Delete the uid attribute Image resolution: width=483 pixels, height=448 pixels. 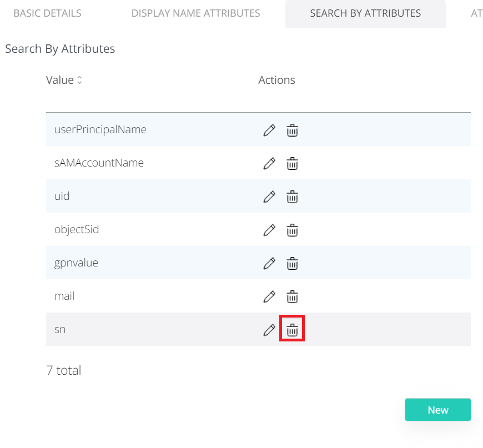tap(292, 197)
